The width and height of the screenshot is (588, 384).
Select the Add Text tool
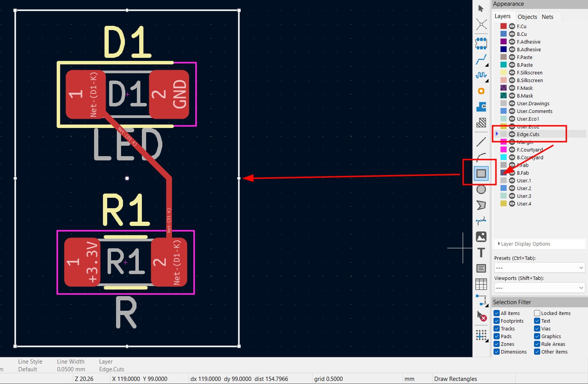[481, 253]
